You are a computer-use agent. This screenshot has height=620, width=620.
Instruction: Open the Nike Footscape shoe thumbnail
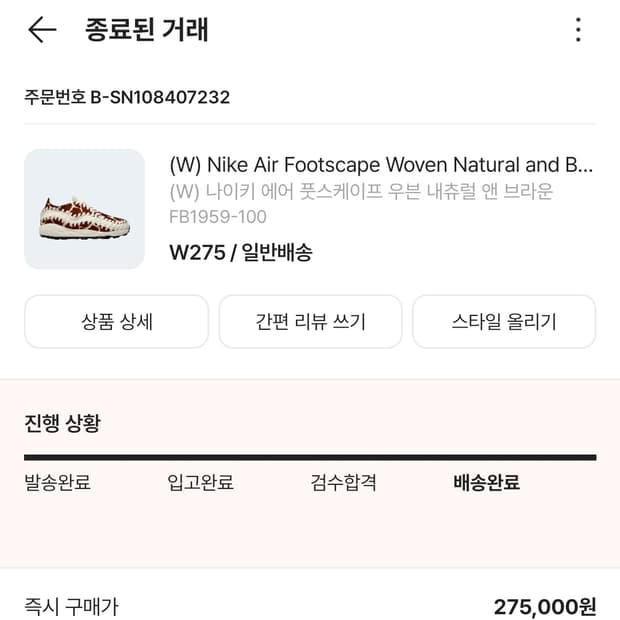coord(84,209)
